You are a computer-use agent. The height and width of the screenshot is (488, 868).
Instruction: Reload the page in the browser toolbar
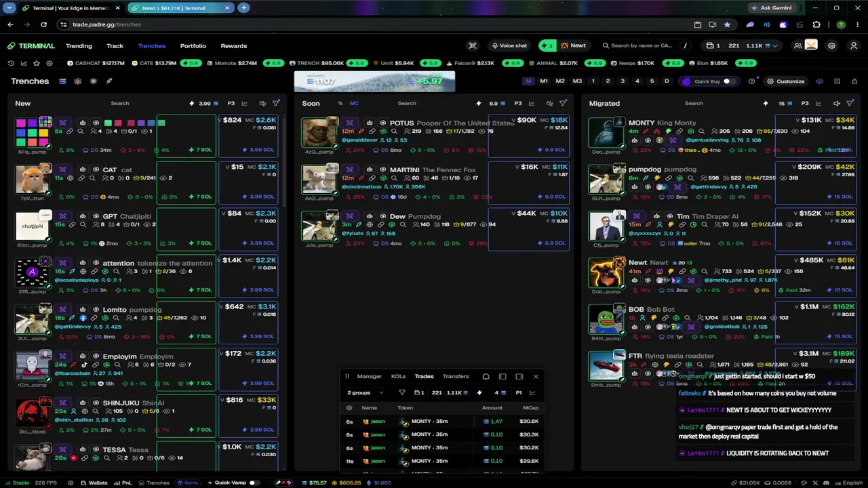coord(43,24)
